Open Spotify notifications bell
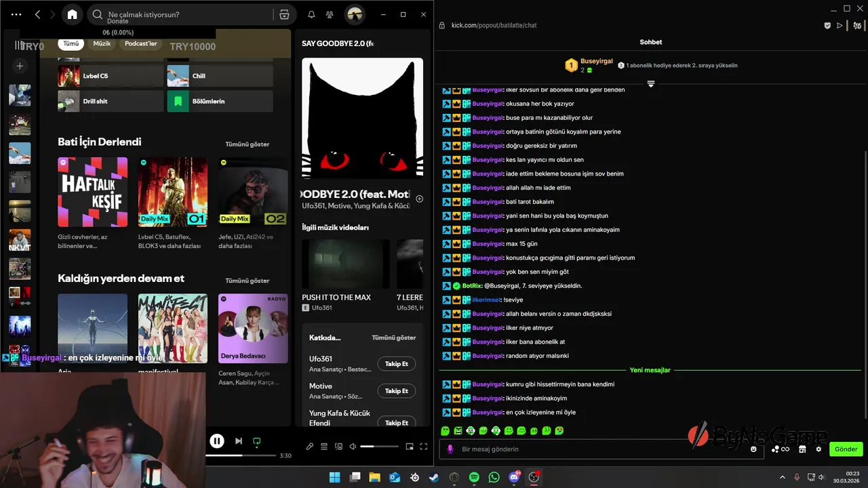The height and width of the screenshot is (488, 868). (x=311, y=14)
